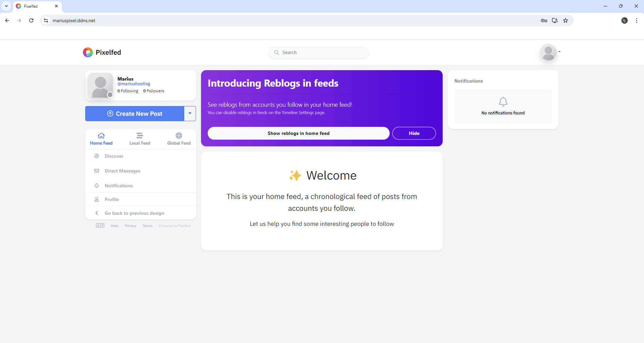Click the Profile person icon
Viewport: 644px width, 343px height.
(97, 199)
